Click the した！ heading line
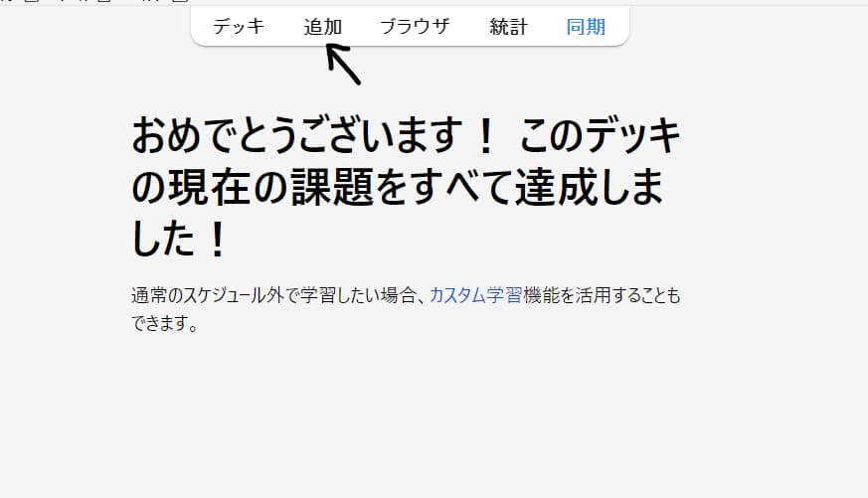This screenshot has height=498, width=868. point(179,238)
